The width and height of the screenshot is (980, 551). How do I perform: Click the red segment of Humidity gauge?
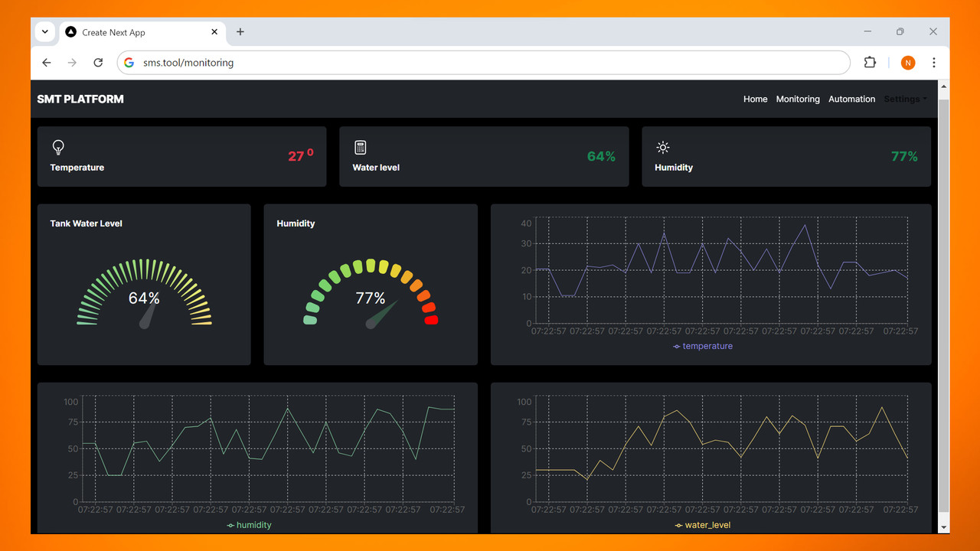click(431, 320)
